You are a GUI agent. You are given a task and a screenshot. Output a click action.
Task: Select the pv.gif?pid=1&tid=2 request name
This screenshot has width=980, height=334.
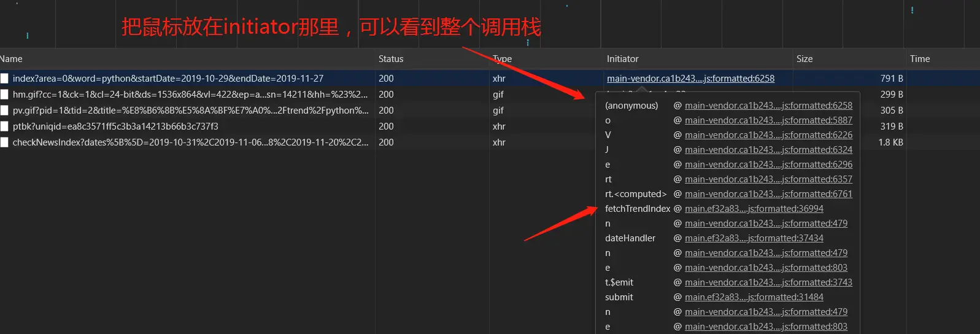click(x=190, y=111)
